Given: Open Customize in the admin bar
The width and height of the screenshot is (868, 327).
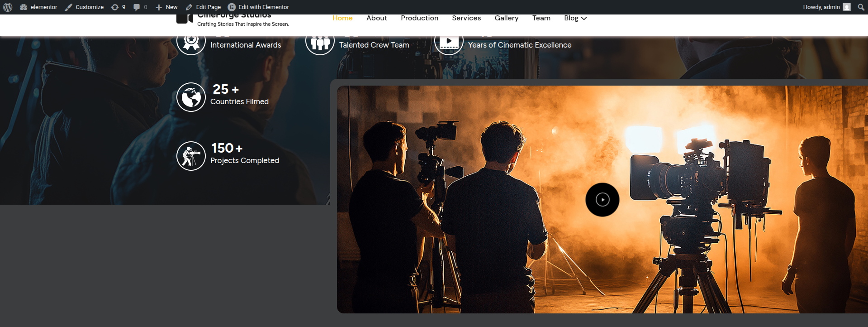Looking at the screenshot, I should [x=84, y=7].
